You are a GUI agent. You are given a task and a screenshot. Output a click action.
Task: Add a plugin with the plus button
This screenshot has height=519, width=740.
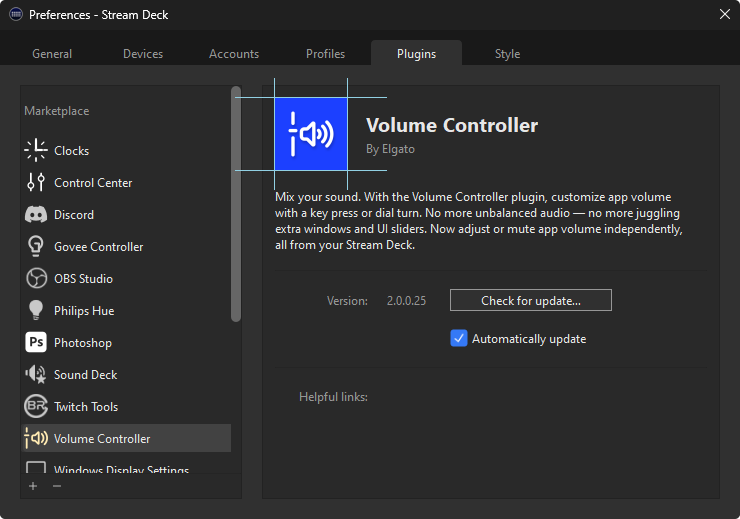tap(33, 486)
